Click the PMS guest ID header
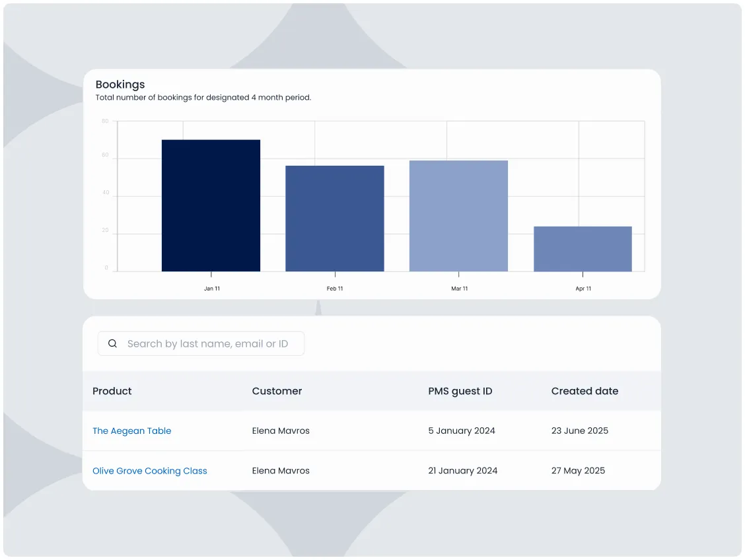 pos(460,392)
